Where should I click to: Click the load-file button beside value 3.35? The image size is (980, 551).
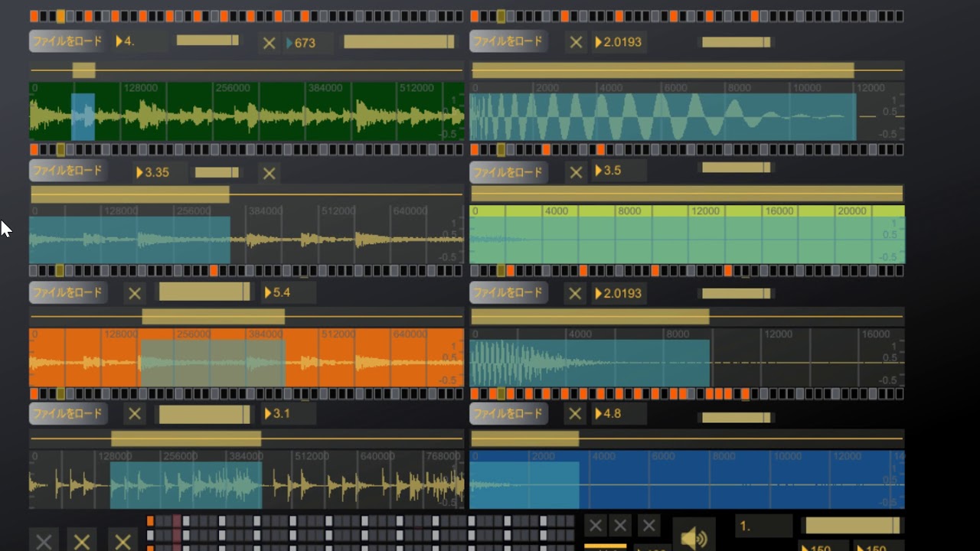[67, 171]
